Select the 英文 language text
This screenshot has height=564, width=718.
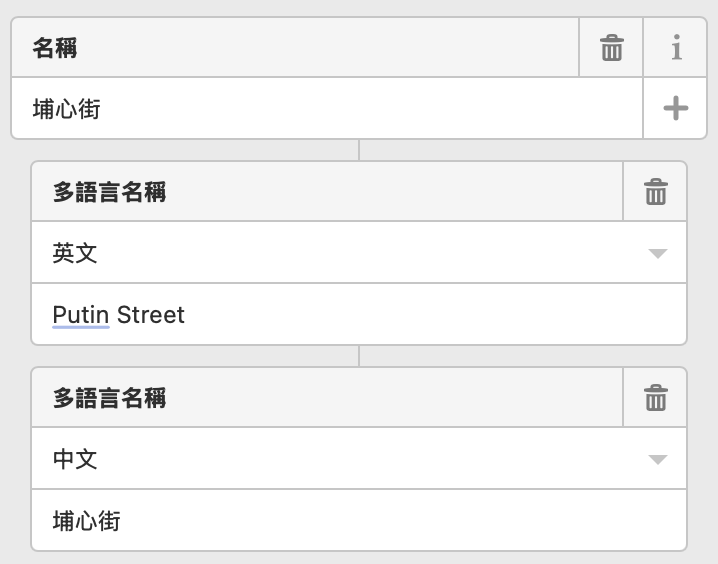coord(75,253)
